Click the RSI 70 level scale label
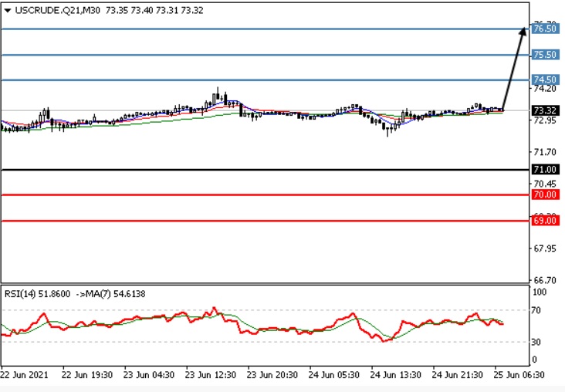This screenshot has height=392, width=565. coord(536,310)
